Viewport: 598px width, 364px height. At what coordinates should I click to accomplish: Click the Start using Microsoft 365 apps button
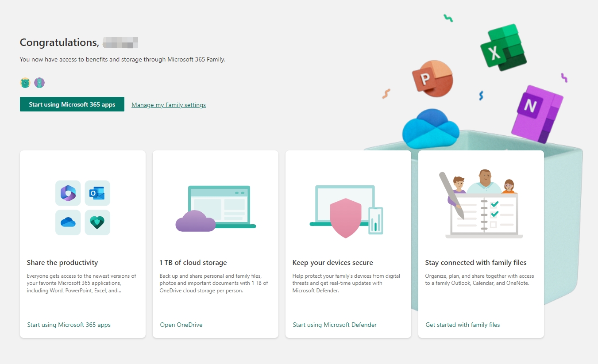point(72,104)
